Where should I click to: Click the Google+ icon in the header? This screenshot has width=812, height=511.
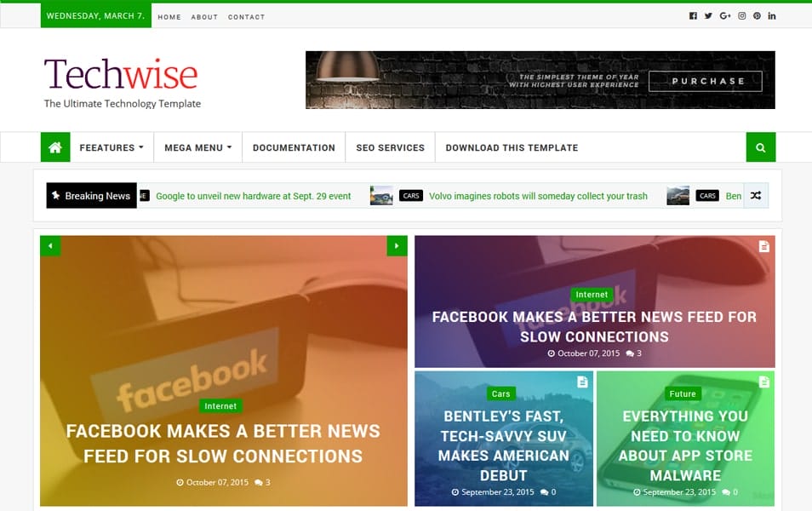pyautogui.click(x=724, y=14)
